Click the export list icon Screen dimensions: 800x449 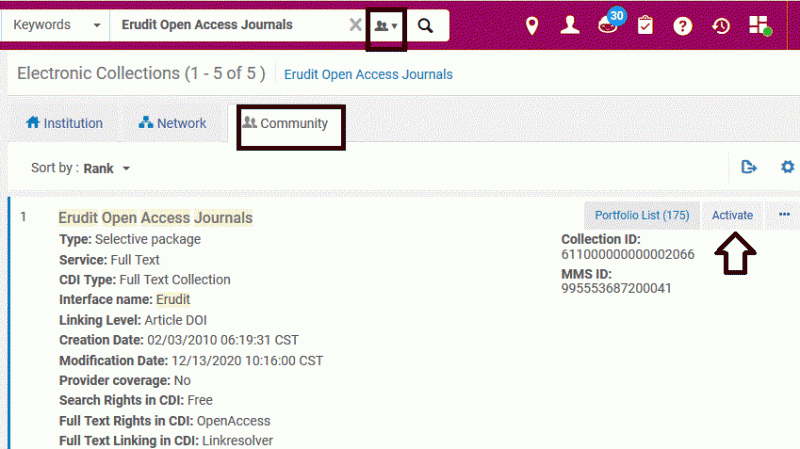coord(748,167)
